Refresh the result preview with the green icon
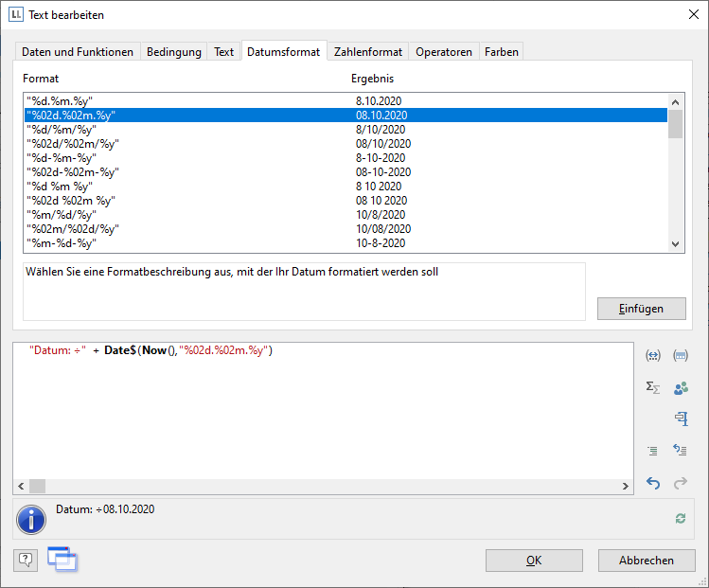The width and height of the screenshot is (709, 588). 680,518
